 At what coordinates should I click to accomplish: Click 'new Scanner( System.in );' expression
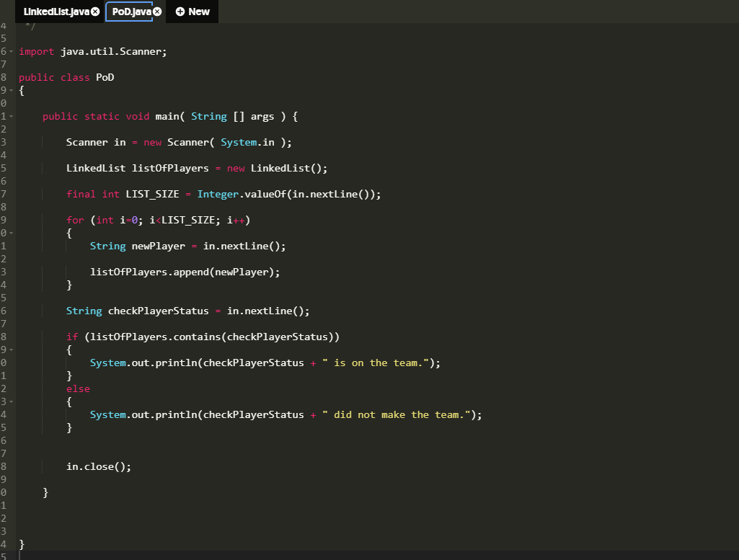click(x=218, y=142)
